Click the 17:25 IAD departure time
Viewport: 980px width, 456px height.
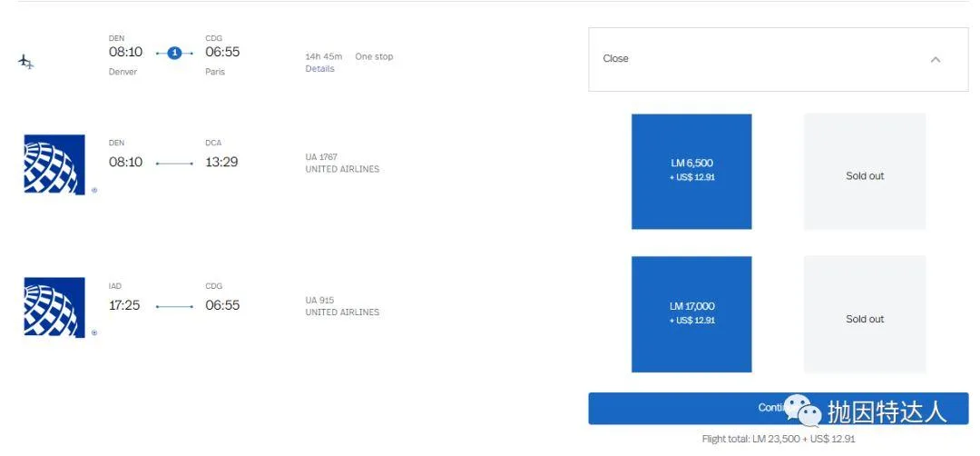tap(124, 305)
